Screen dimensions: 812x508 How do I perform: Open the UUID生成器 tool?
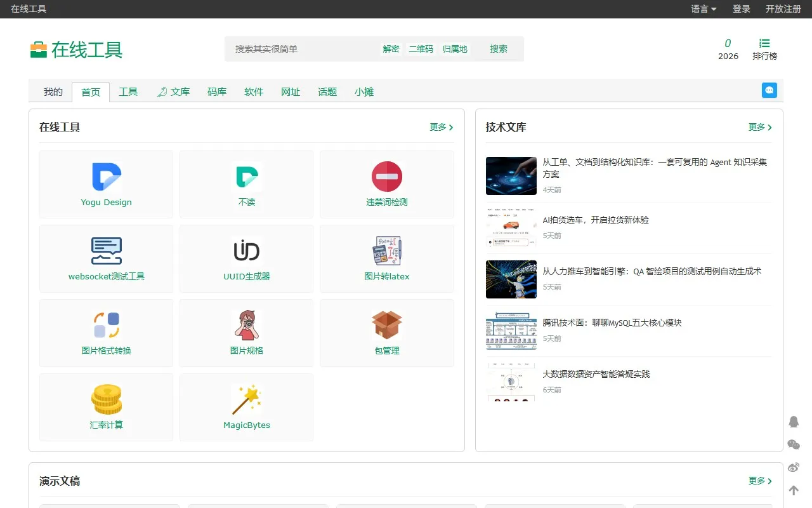pyautogui.click(x=246, y=258)
